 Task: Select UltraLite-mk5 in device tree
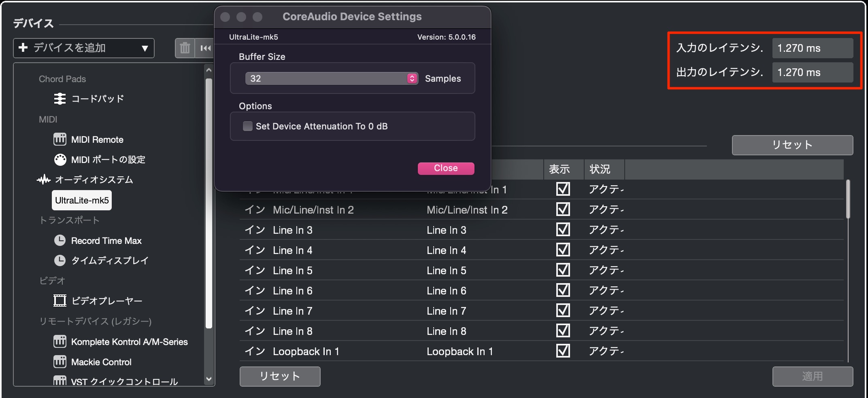click(82, 200)
